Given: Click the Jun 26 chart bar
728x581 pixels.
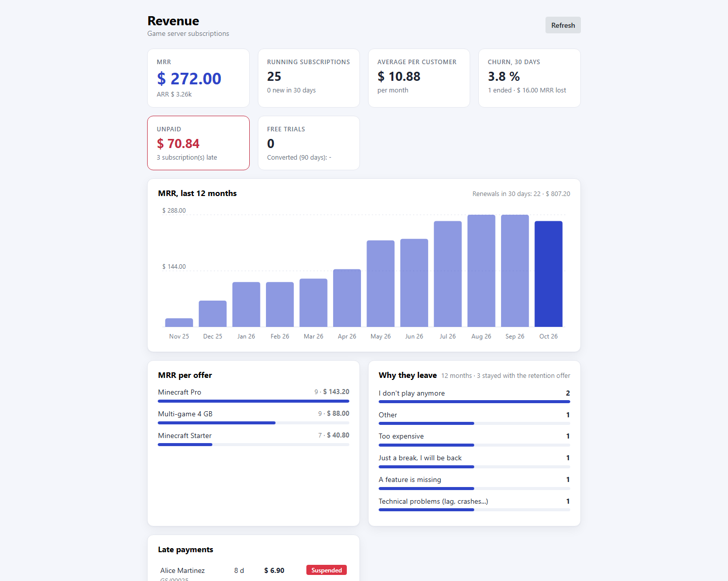Looking at the screenshot, I should point(414,283).
